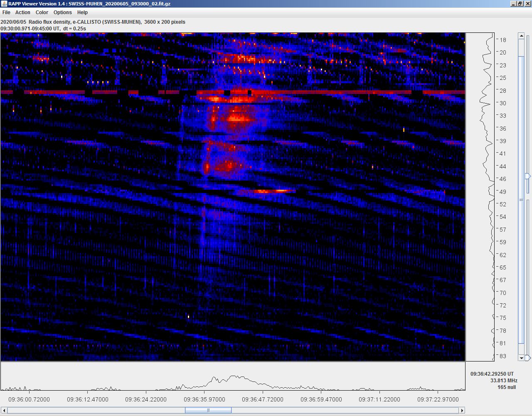Click the vertical scrollbar thumb

(x=522, y=200)
